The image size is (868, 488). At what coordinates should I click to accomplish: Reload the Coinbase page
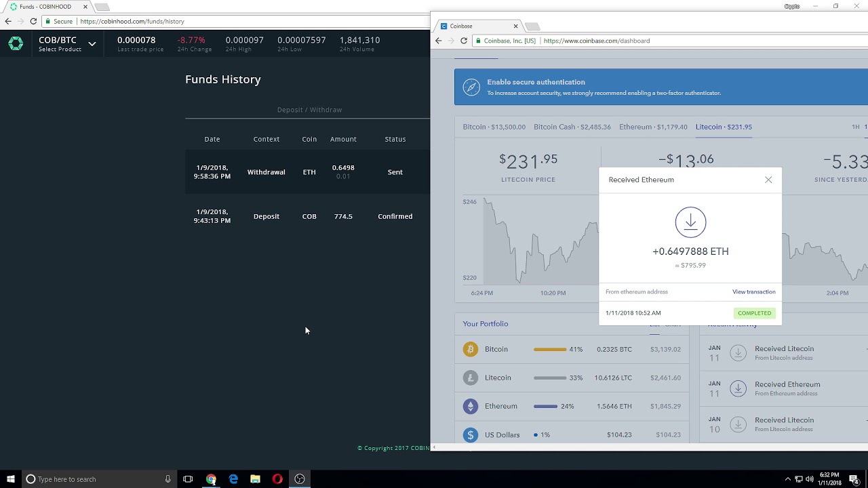click(464, 41)
